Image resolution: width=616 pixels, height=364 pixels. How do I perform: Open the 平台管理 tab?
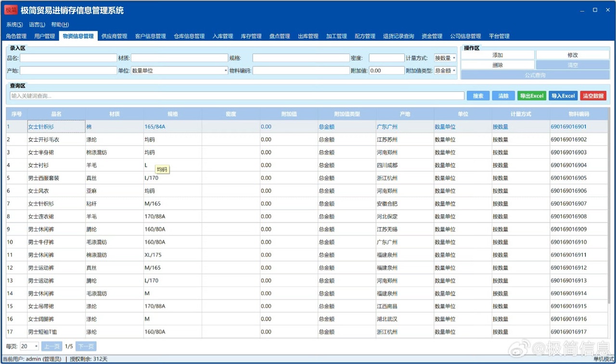pos(499,36)
